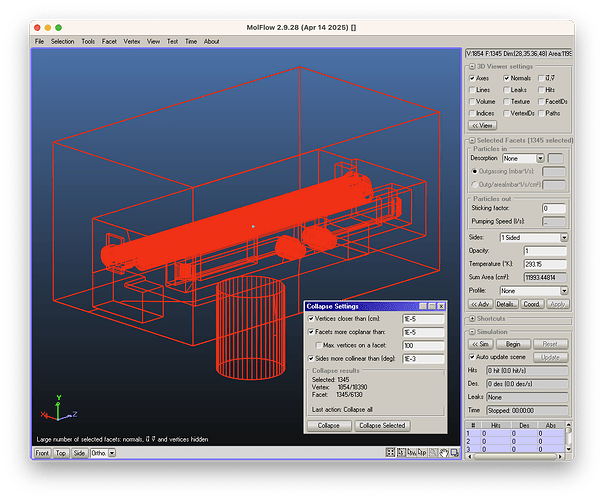Click the Sticking factor input field
This screenshot has height=500, width=604.
(x=554, y=208)
